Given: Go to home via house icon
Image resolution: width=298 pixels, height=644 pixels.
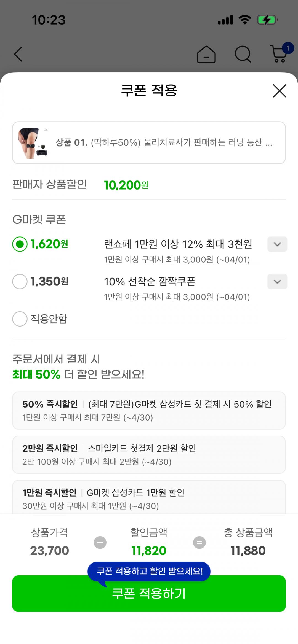Looking at the screenshot, I should (x=206, y=54).
